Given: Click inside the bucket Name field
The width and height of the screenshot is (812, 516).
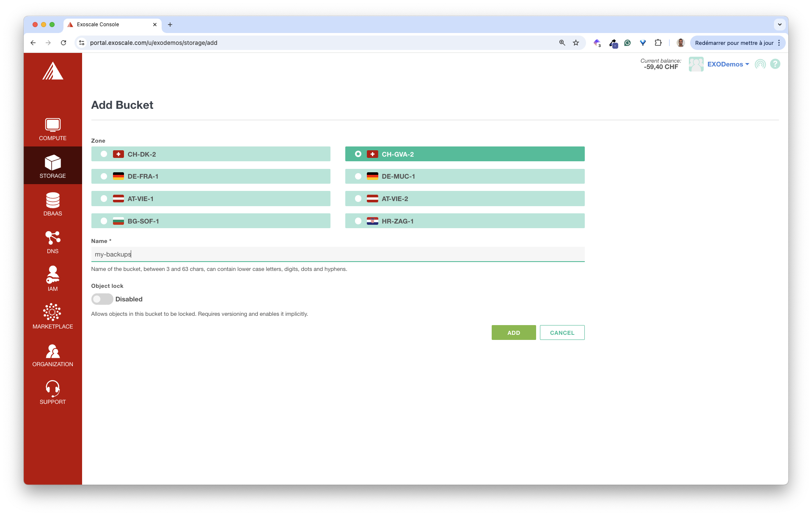Looking at the screenshot, I should tap(337, 254).
